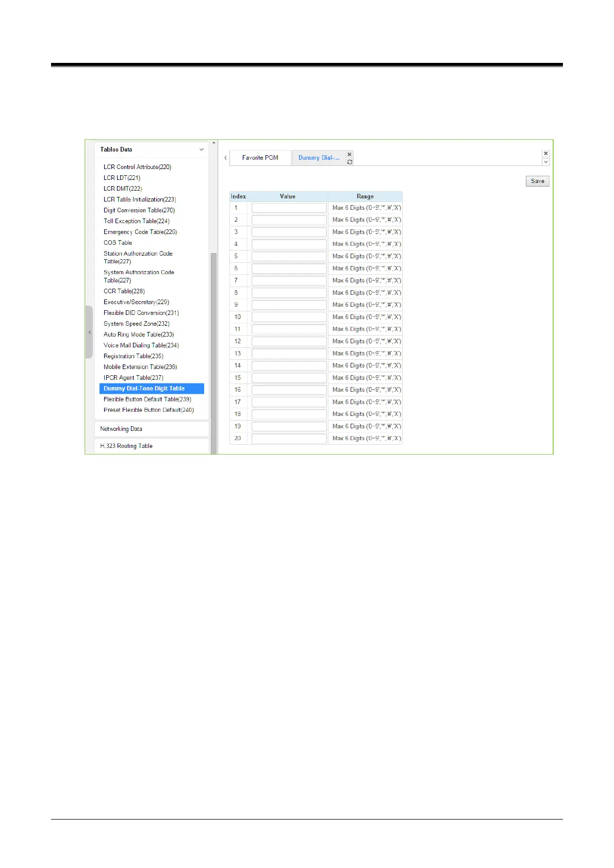Click the Value column header
The height and width of the screenshot is (868, 614).
[288, 196]
